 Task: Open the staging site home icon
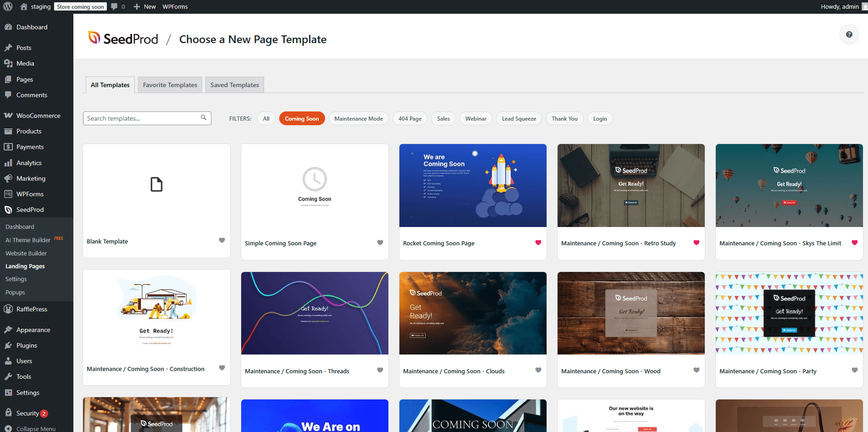coord(24,6)
